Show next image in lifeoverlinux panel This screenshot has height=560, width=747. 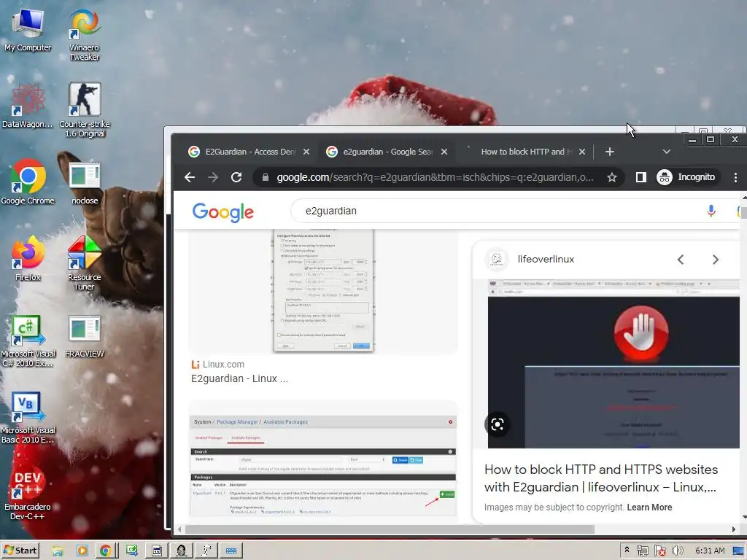(x=715, y=260)
